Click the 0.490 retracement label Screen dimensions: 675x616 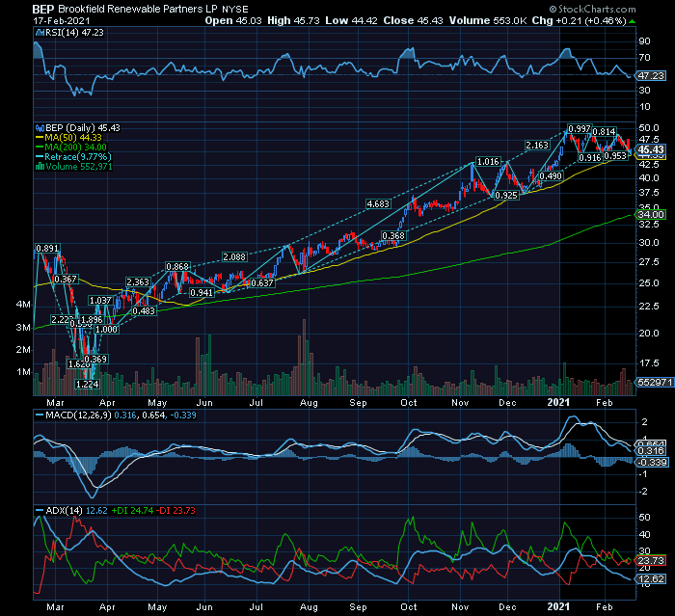pyautogui.click(x=551, y=176)
